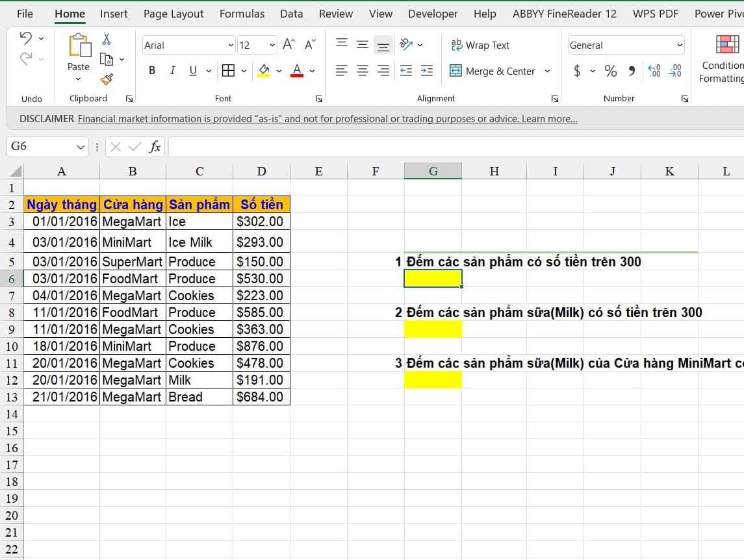Click the Increase Decimal icon
The image size is (744, 560).
coord(654,71)
